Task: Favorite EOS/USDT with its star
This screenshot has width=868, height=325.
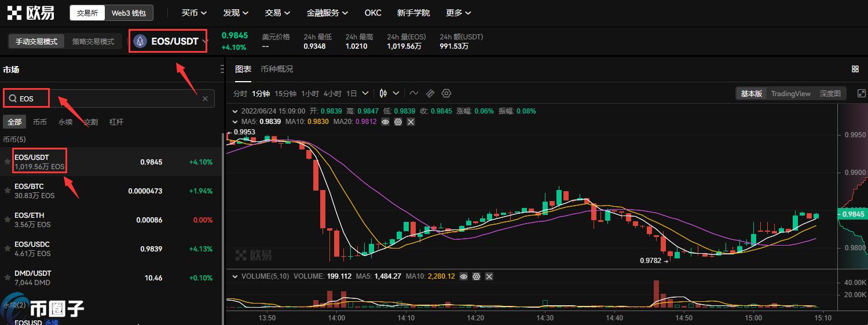Action: click(x=8, y=162)
